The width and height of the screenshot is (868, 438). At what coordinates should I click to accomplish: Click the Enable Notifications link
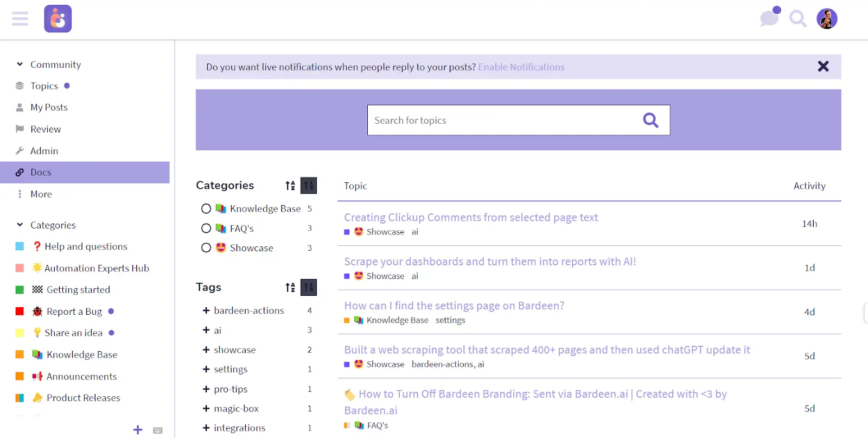click(521, 67)
